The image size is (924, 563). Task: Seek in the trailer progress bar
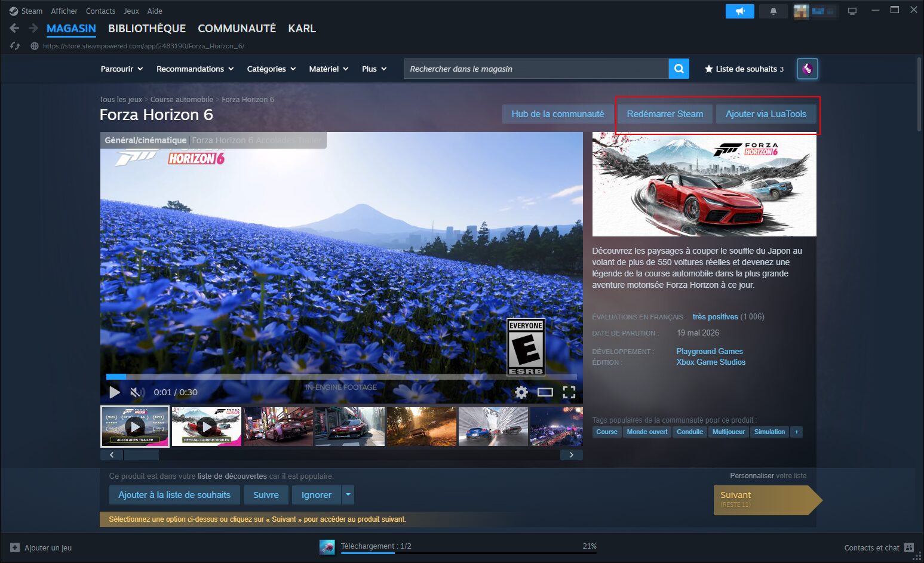pos(341,377)
